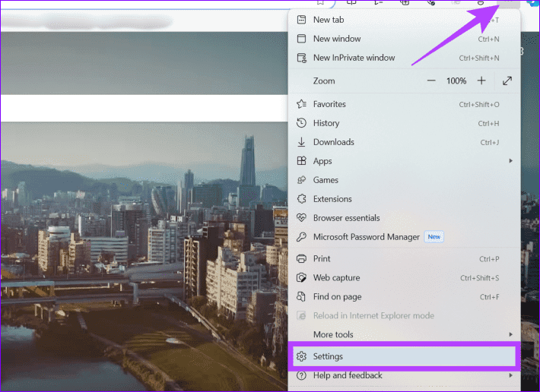Image resolution: width=540 pixels, height=392 pixels.
Task: Choose Print in the menu
Action: click(x=404, y=258)
